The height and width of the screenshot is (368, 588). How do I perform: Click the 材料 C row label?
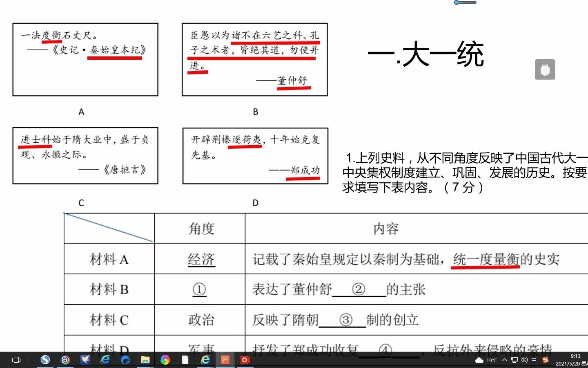point(109,320)
